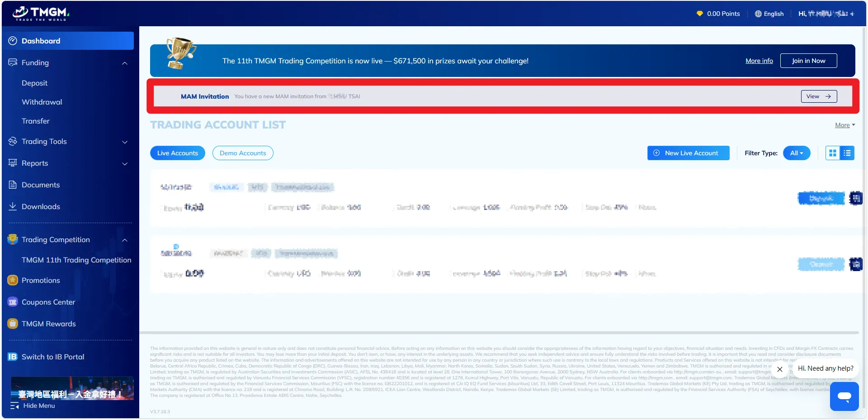Screen dimensions: 868x420
Task: View the MAM invitation
Action: click(818, 96)
